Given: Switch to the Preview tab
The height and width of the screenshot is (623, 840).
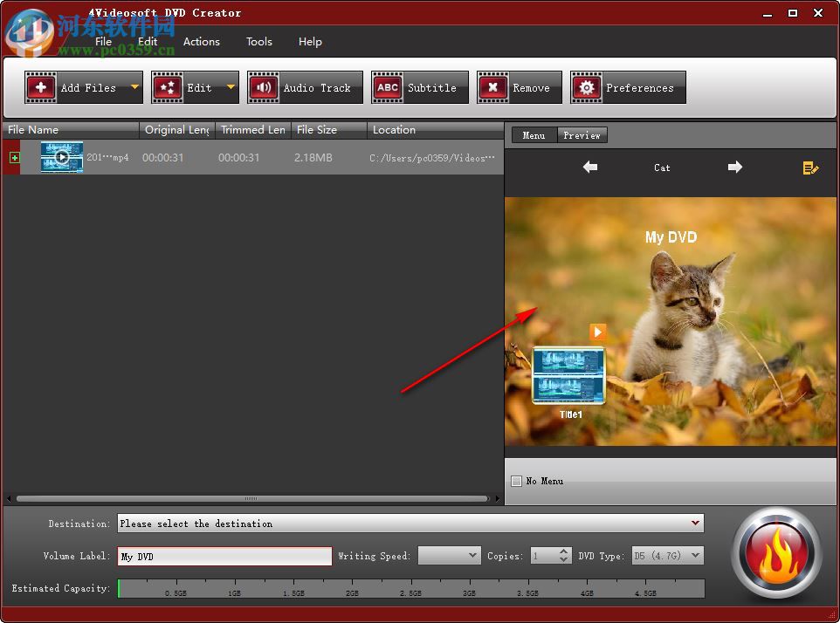Looking at the screenshot, I should tap(582, 135).
